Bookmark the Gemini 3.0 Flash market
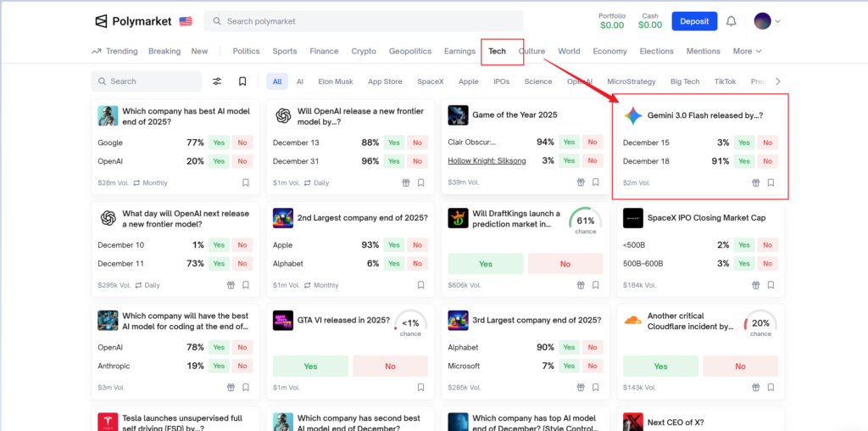868x431 pixels. [x=771, y=182]
